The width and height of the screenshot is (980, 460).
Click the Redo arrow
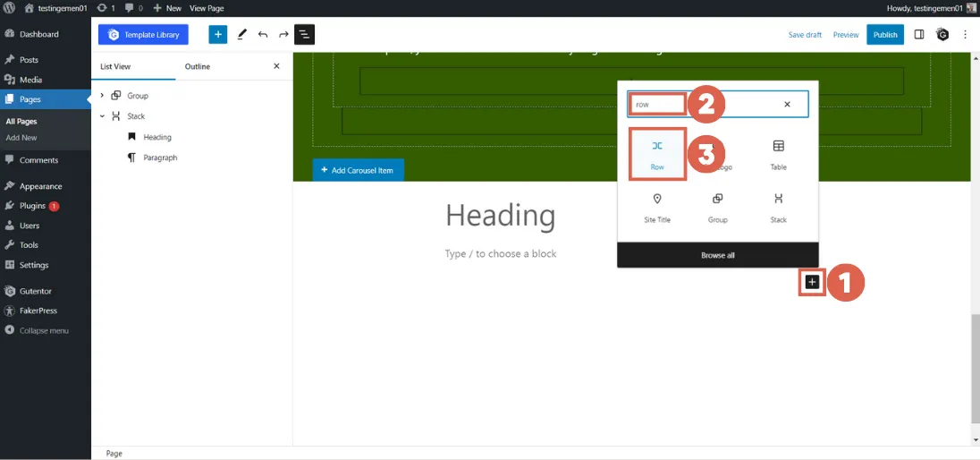(283, 34)
